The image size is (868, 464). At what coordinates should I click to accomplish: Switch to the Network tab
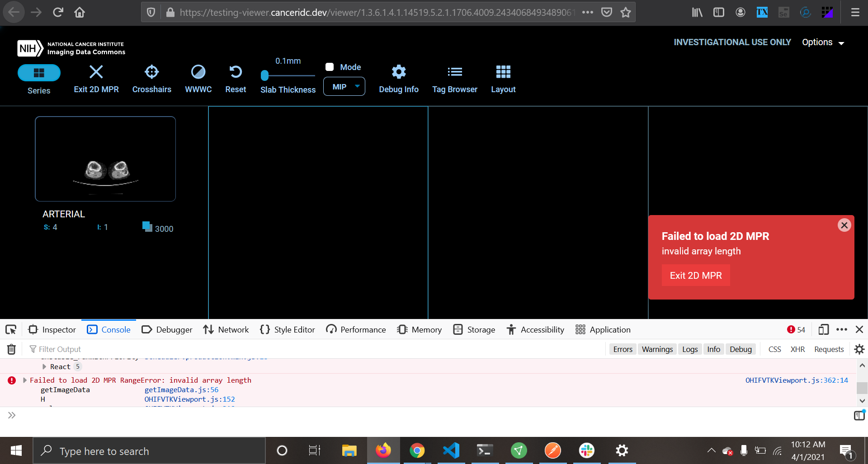click(x=226, y=330)
